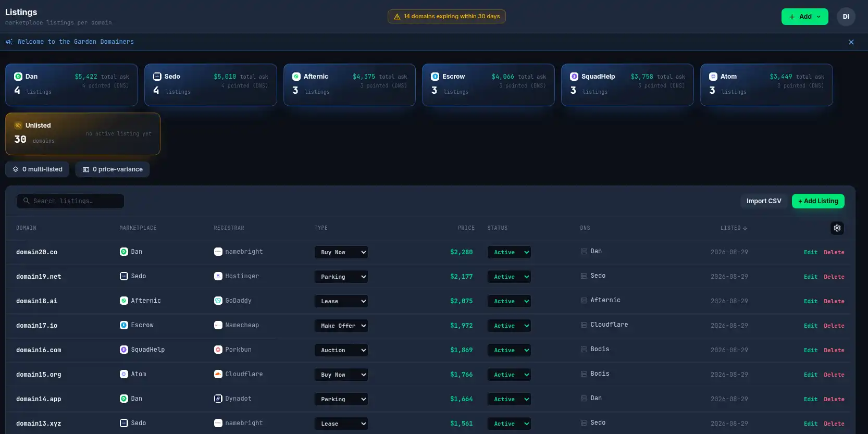Open the Lease type dropdown for domain18.ai
The width and height of the screenshot is (868, 434).
click(341, 301)
